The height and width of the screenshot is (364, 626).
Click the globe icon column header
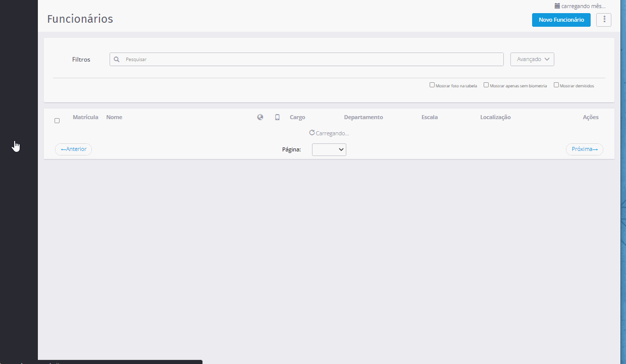click(260, 117)
